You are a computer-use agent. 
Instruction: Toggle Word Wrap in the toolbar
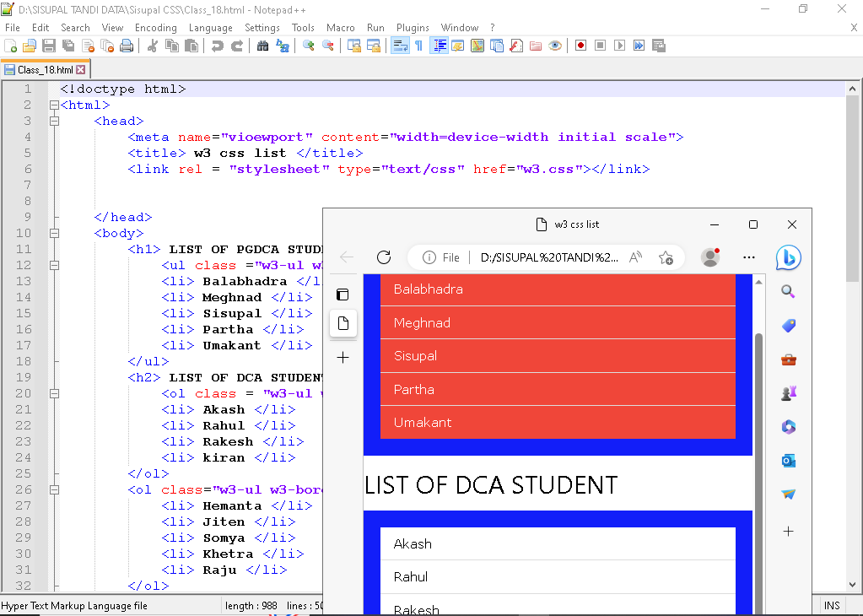tap(401, 46)
